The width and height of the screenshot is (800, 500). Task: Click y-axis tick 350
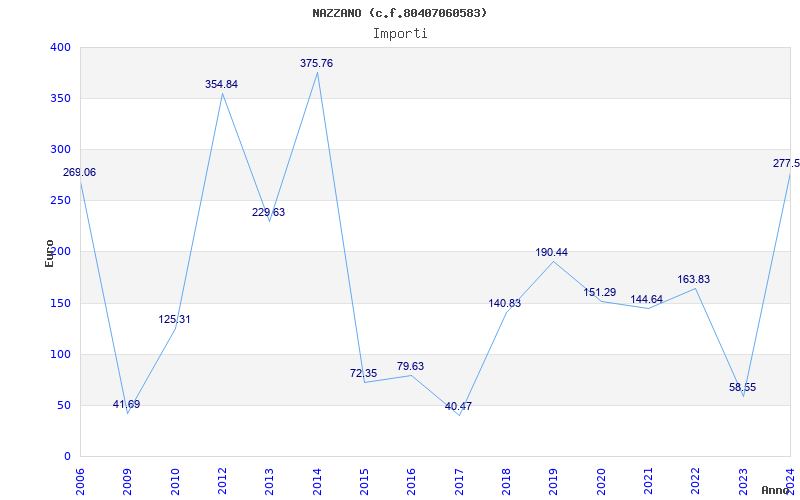click(60, 98)
